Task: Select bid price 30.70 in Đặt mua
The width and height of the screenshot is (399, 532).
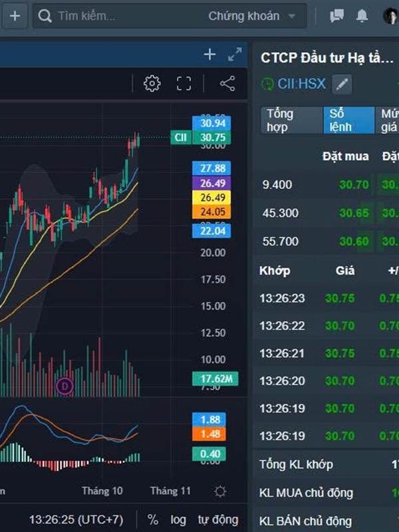Action: click(354, 185)
